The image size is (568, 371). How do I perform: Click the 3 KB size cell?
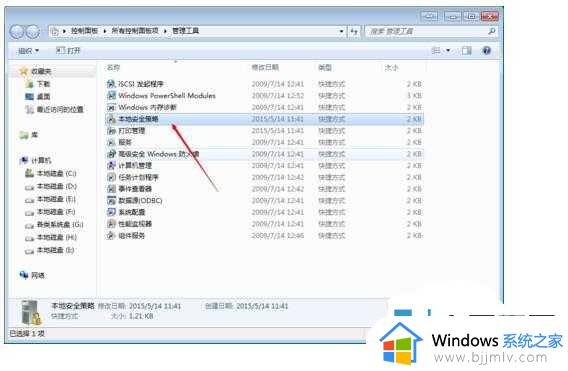[414, 96]
